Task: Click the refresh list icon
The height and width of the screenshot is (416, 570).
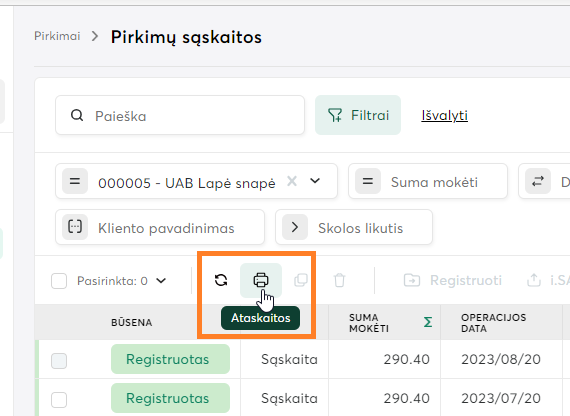Action: coord(221,280)
